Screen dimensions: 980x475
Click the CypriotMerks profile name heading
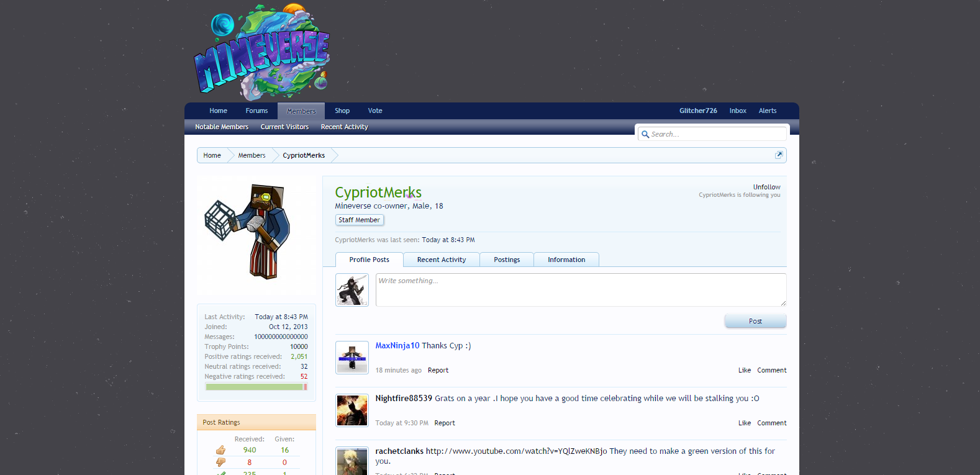click(378, 192)
